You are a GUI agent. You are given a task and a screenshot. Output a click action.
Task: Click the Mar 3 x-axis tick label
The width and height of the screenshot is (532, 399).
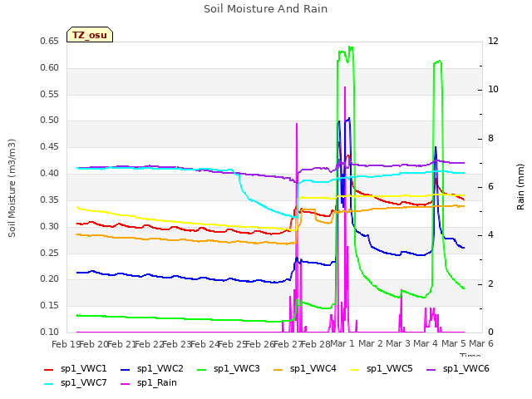398,343
